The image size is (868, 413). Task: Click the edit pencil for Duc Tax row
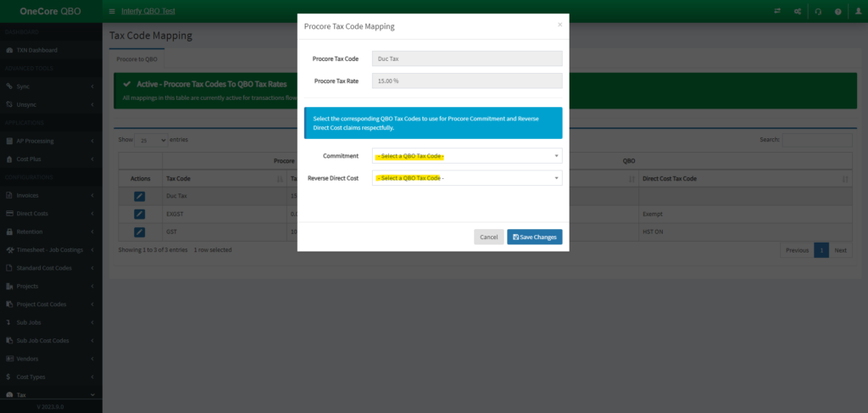(x=139, y=196)
